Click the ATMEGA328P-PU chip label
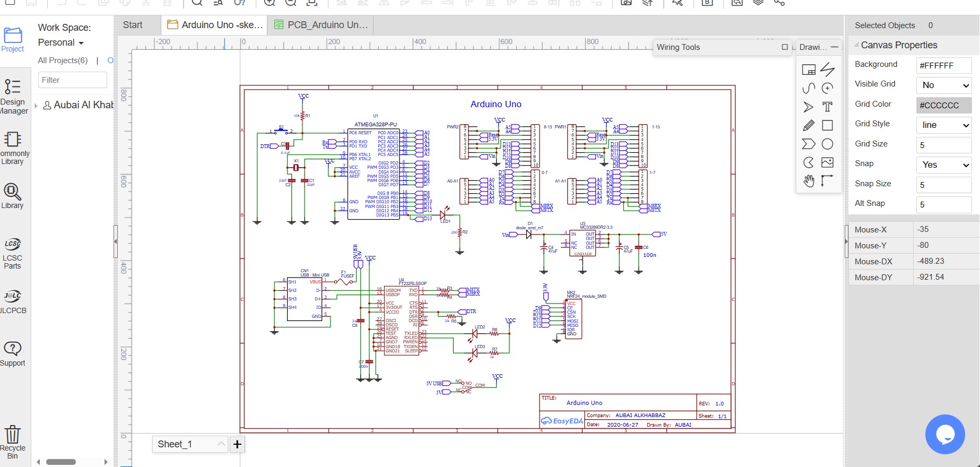The height and width of the screenshot is (467, 980). point(376,125)
